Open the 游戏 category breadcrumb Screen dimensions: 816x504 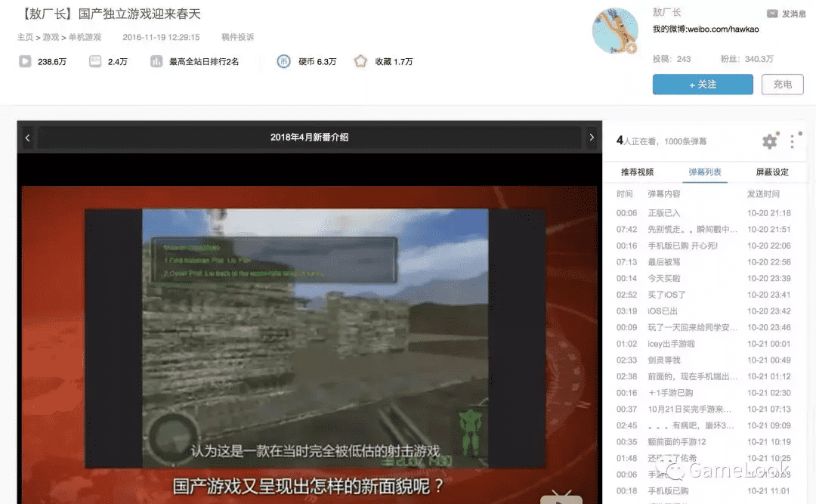(x=51, y=37)
